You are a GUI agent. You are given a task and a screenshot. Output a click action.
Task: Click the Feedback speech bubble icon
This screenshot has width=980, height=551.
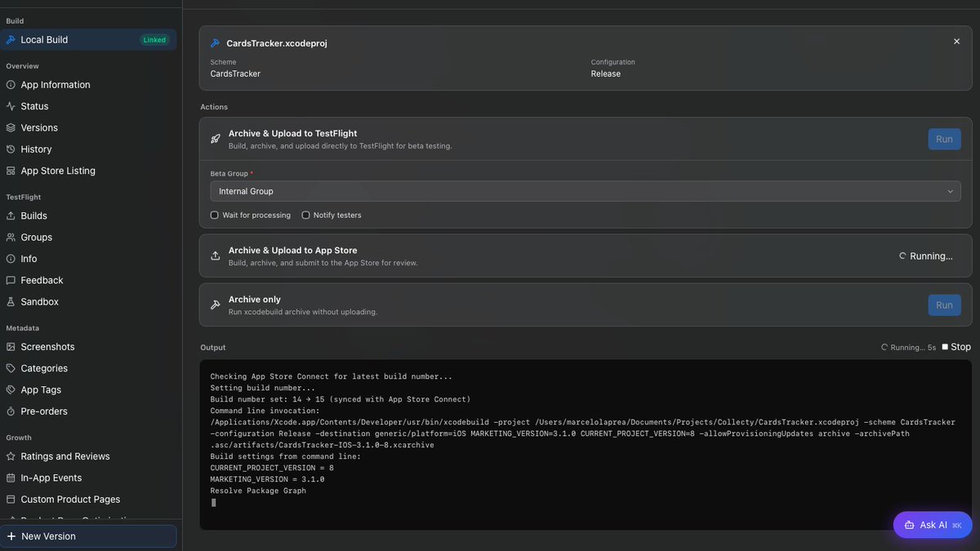coord(11,280)
